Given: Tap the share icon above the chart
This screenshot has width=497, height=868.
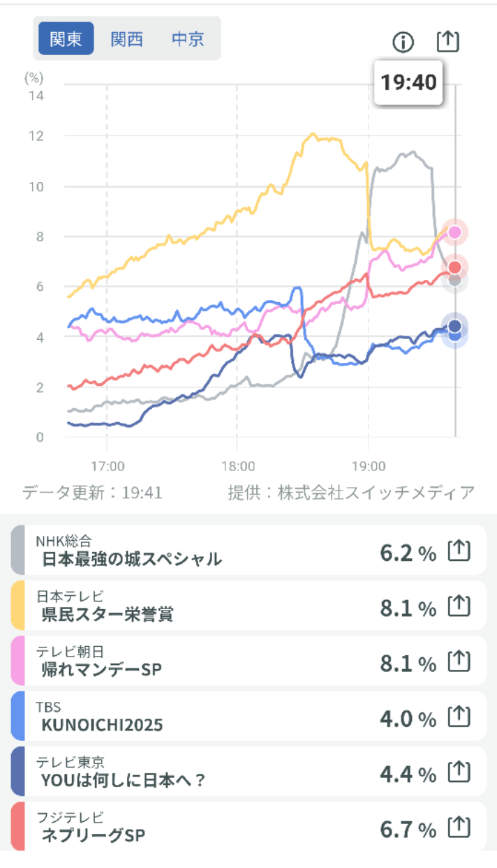Looking at the screenshot, I should click(447, 41).
